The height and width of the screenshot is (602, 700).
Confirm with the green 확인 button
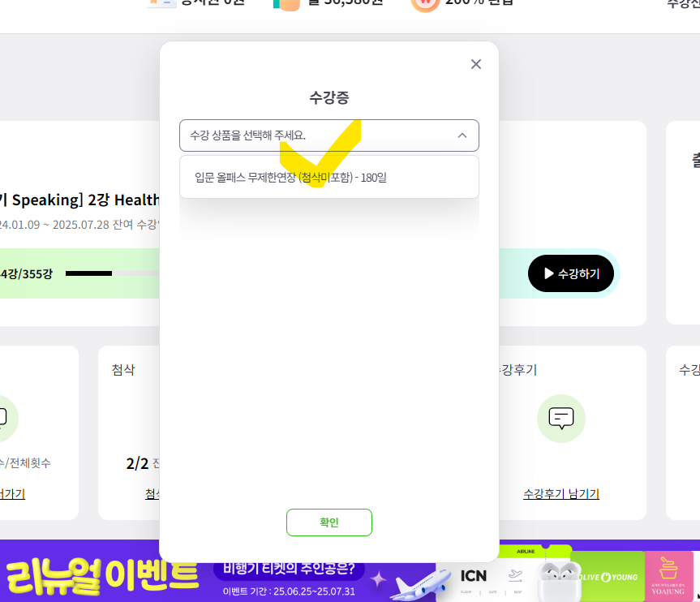[329, 522]
